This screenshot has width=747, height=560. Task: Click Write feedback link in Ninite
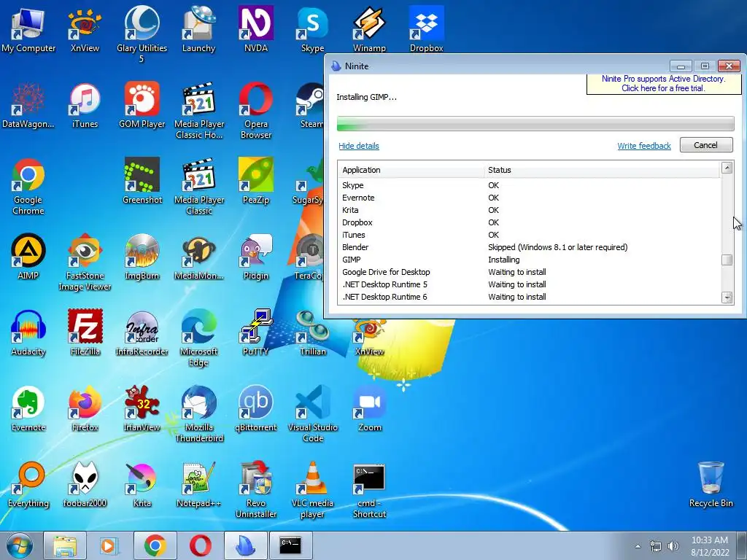pos(644,146)
